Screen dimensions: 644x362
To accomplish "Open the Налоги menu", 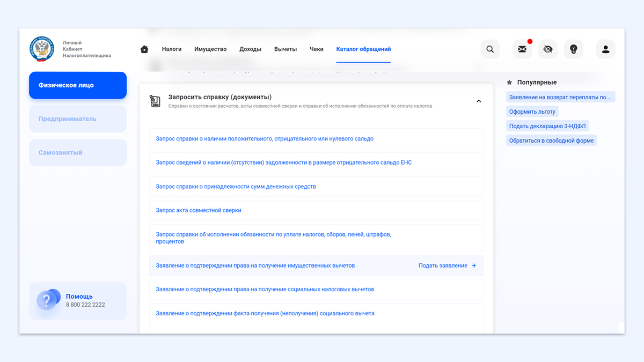I will pos(172,49).
